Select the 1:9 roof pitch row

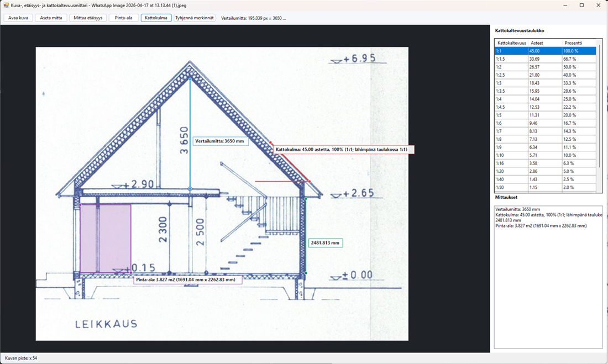[x=546, y=147]
